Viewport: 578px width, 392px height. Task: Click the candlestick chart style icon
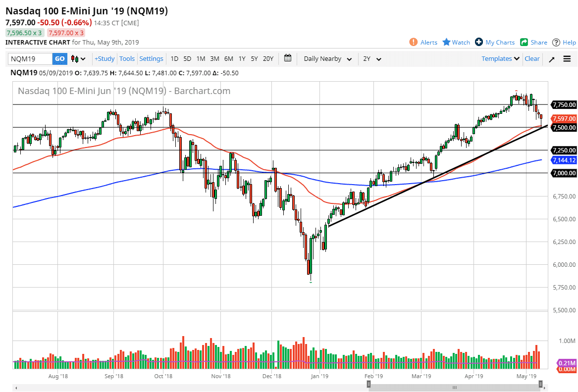tap(75, 58)
